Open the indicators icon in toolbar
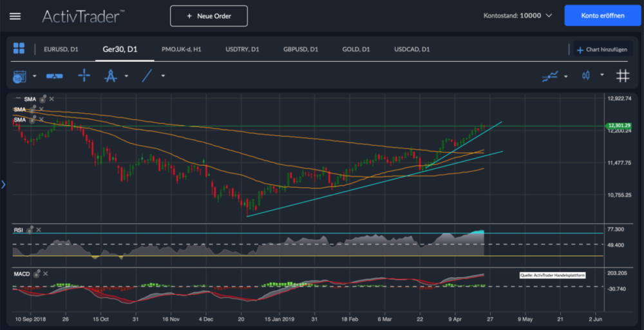Screen dimensions: 644x330 point(551,76)
